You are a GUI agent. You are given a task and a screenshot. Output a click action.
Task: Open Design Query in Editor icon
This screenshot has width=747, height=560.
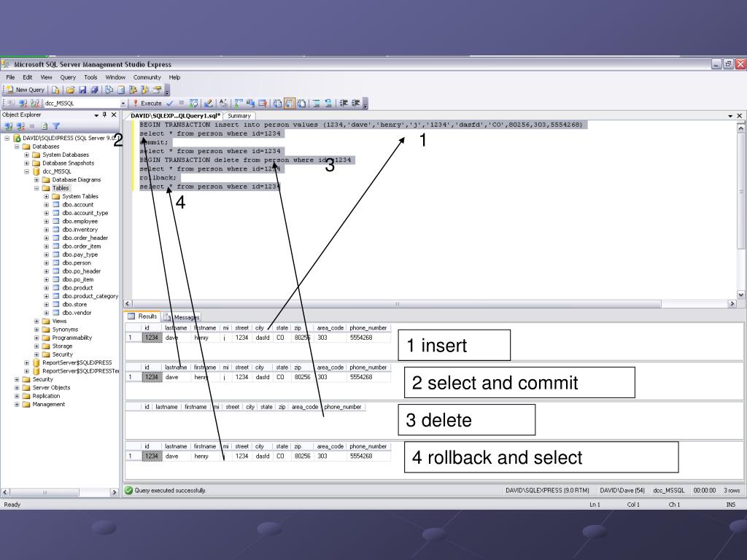(x=208, y=103)
